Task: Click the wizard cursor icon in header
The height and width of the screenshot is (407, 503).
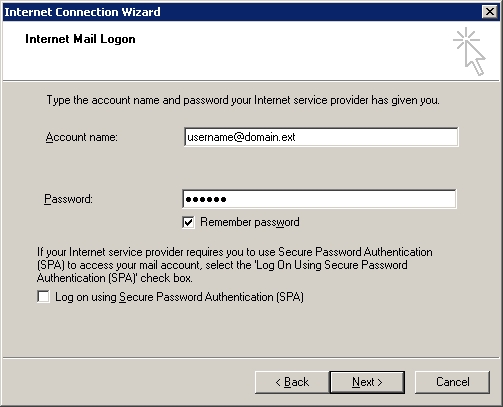Action: point(470,51)
